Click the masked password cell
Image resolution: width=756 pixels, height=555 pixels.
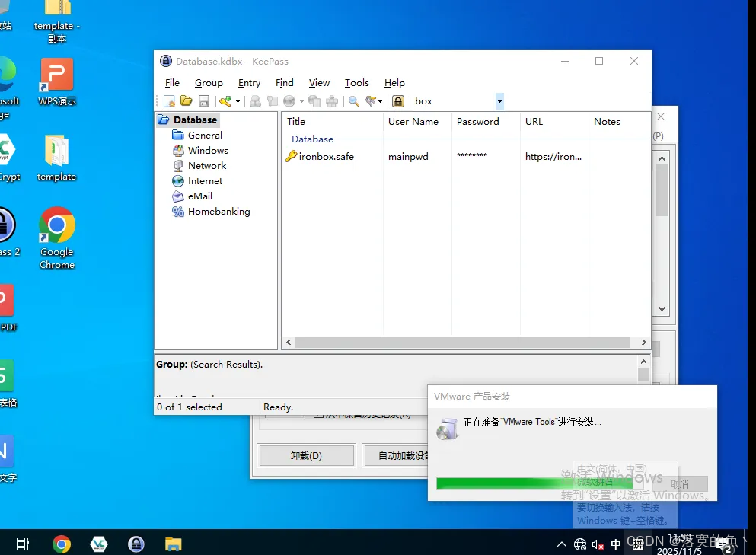click(x=471, y=156)
